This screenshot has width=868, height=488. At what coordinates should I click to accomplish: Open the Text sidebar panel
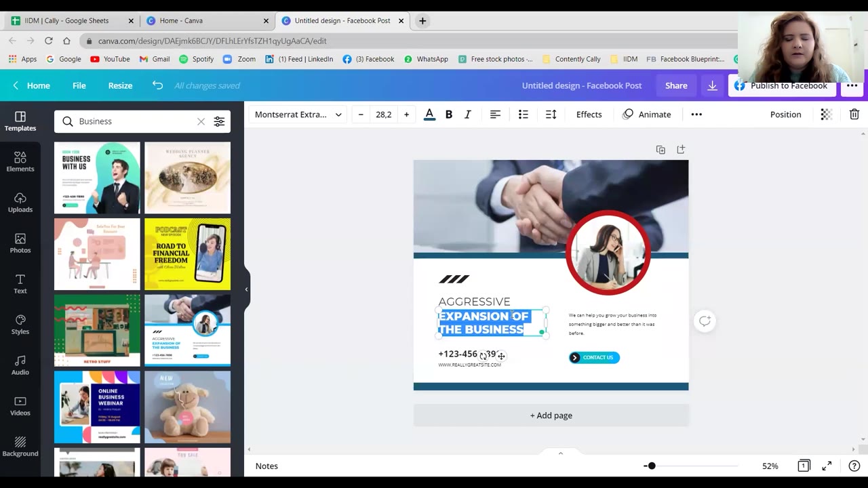pos(20,284)
